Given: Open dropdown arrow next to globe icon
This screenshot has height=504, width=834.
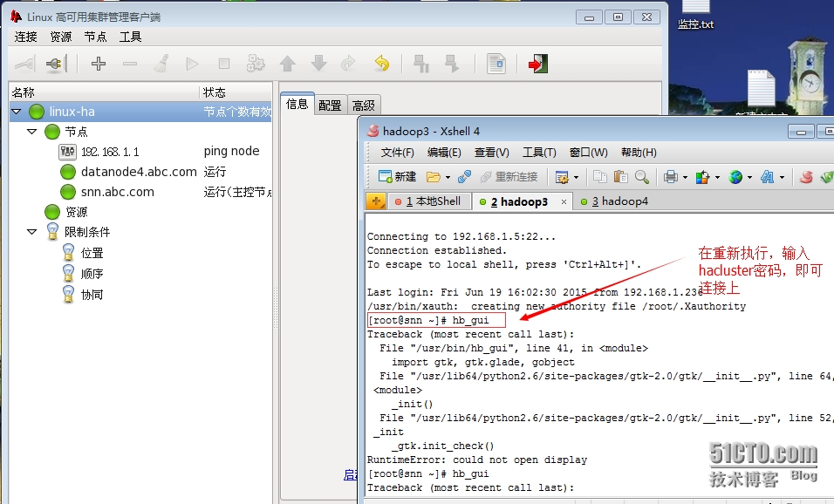Looking at the screenshot, I should click(x=749, y=178).
